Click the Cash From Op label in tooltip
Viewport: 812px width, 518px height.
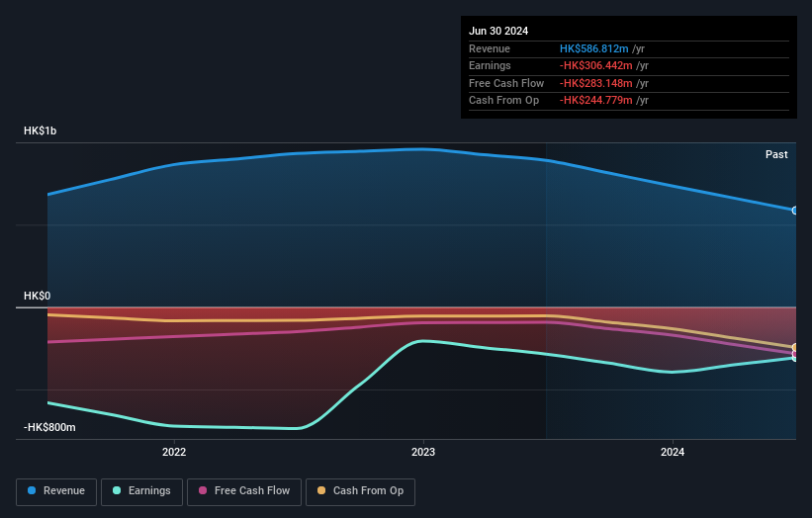tap(503, 101)
